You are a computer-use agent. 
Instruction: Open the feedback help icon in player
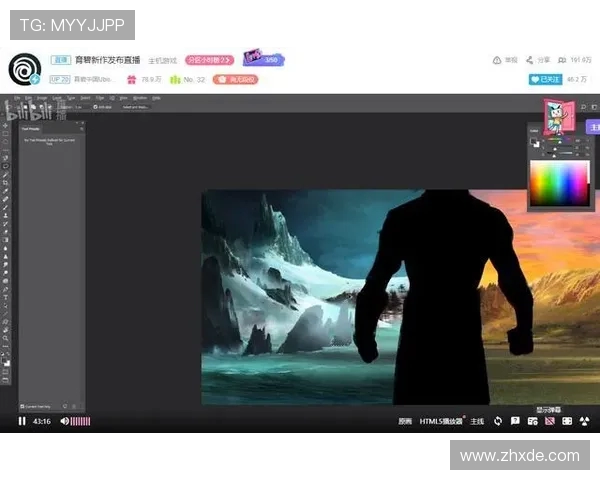click(x=515, y=421)
